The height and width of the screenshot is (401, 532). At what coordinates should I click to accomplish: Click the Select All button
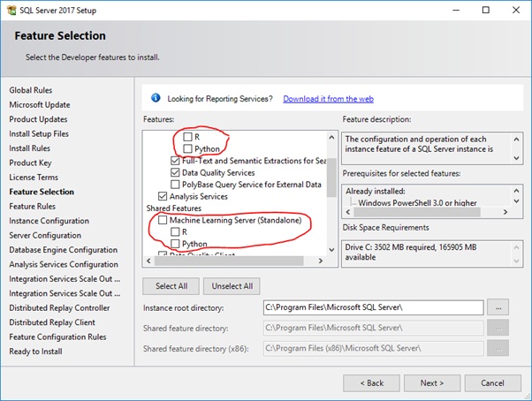[171, 286]
